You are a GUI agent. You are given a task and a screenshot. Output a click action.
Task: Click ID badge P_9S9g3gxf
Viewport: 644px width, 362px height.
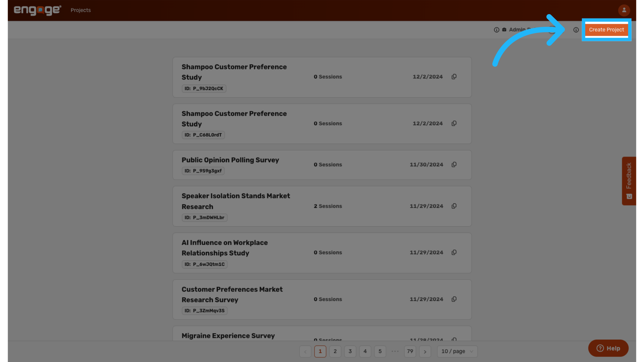click(203, 171)
